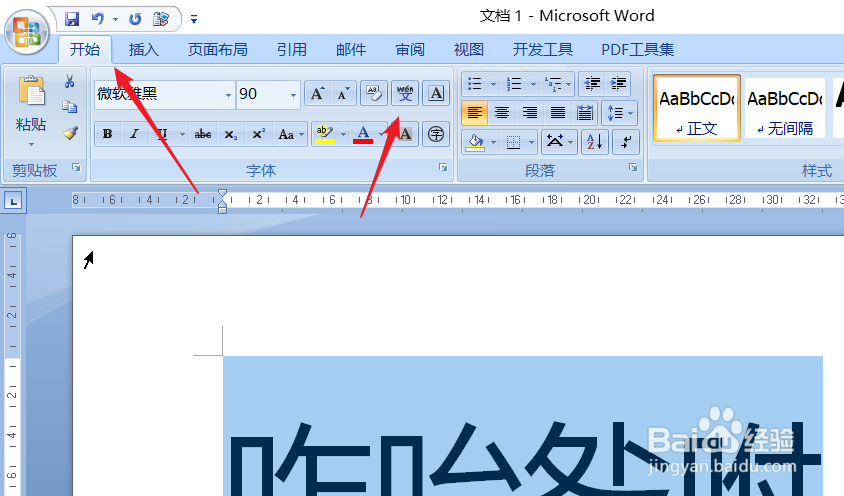Click the tab stop selector beside the ruler
This screenshot has width=844, height=496.
click(13, 201)
